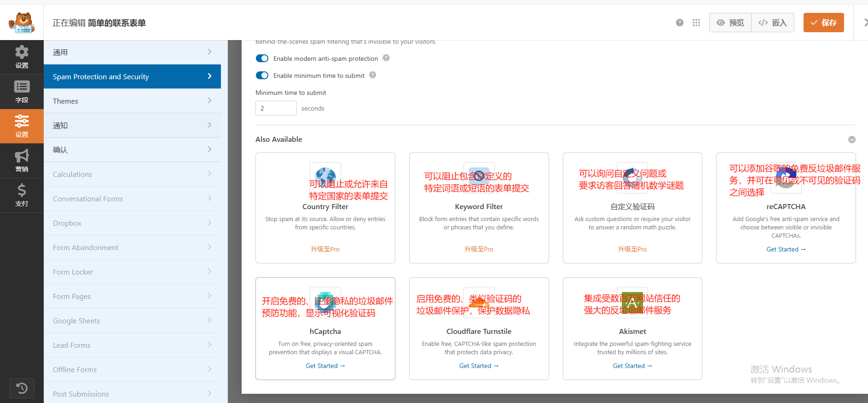The width and height of the screenshot is (868, 403).
Task: Click the reCAPTCHA logo icon
Action: pyautogui.click(x=786, y=177)
